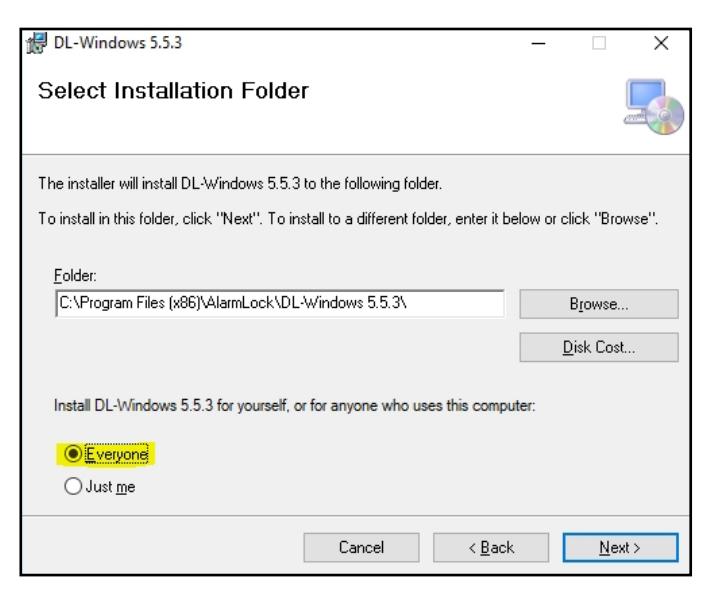Go back to the previous installer step
705x594 pixels.
491,548
